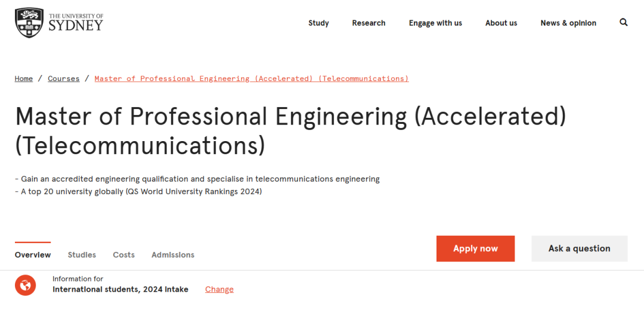Select the Overview tab

coord(33,255)
